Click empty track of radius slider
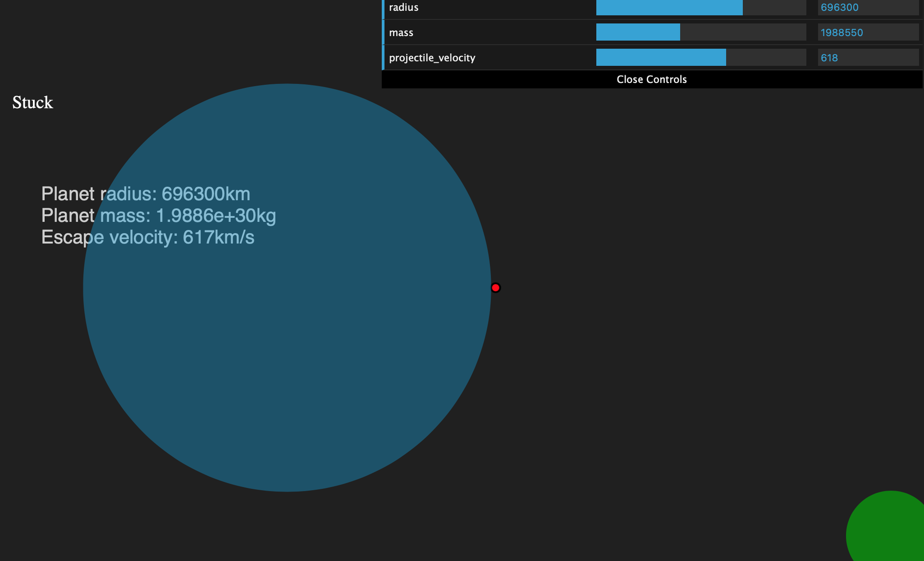This screenshot has width=924, height=561. coord(774,8)
